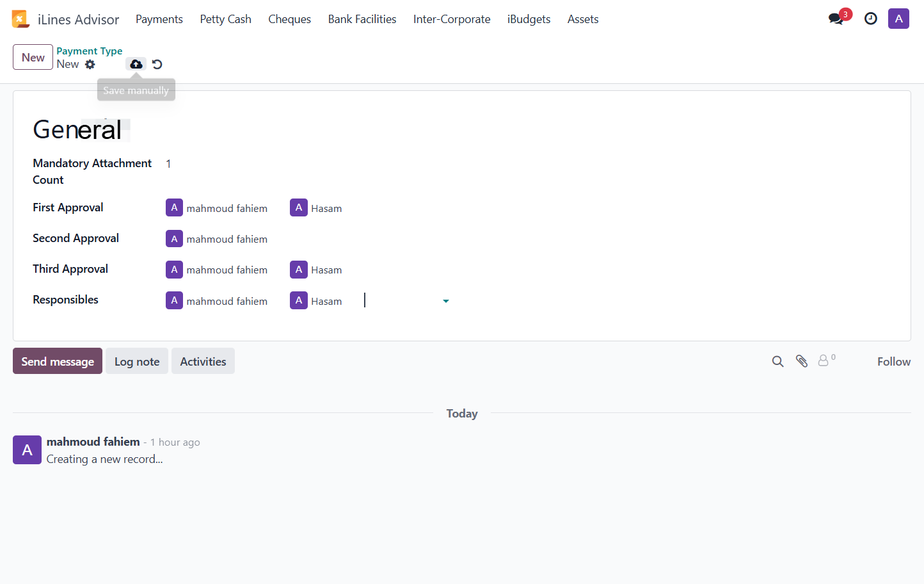Discard changes with the undo arrow icon
Viewport: 924px width, 584px height.
pyautogui.click(x=157, y=64)
